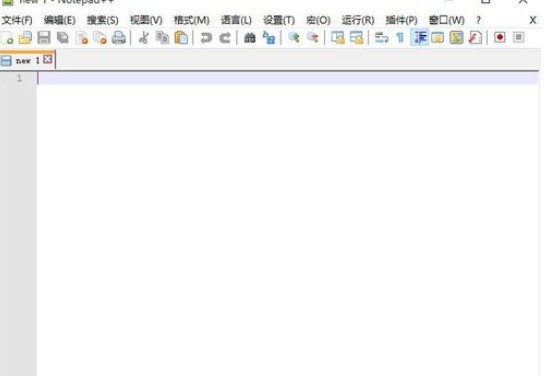Open the 编辑(E) menu

(x=60, y=20)
